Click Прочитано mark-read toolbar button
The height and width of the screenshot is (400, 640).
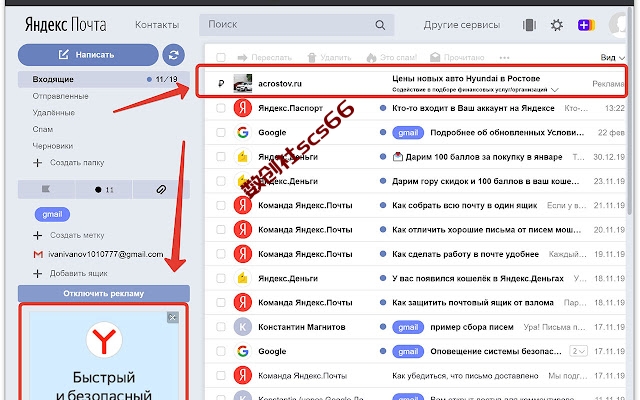pos(457,58)
